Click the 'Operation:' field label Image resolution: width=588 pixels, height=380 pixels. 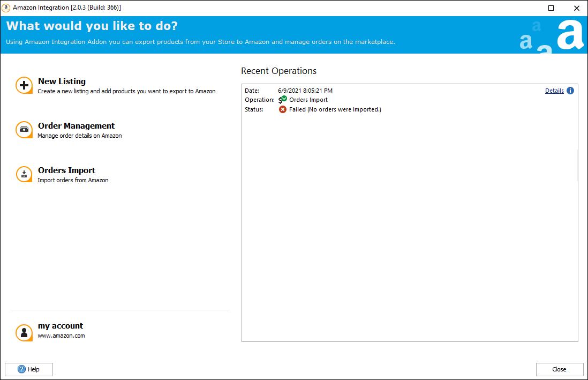pyautogui.click(x=260, y=100)
